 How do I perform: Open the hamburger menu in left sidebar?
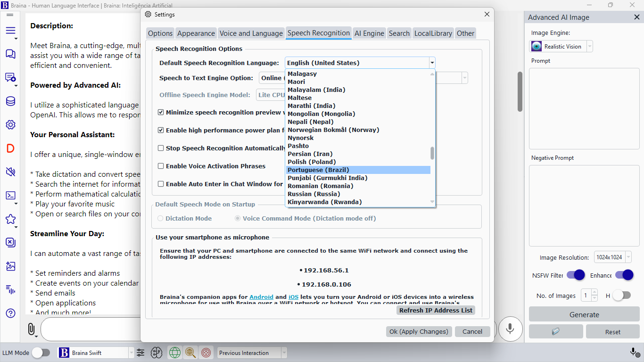(10, 31)
